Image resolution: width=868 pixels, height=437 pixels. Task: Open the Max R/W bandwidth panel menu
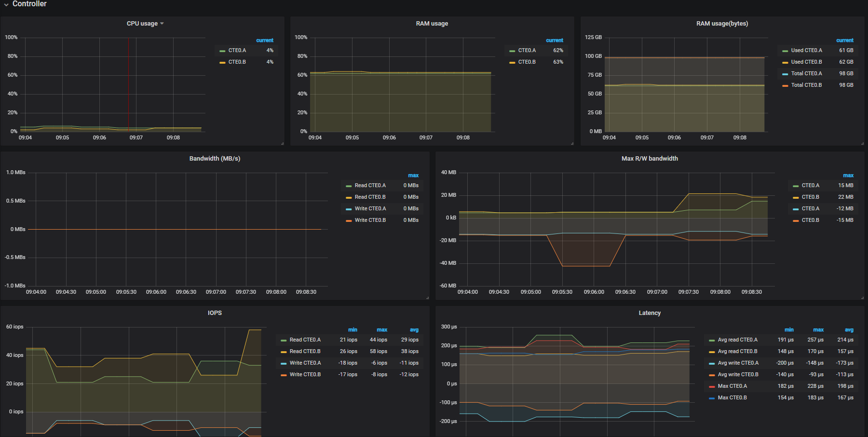(x=650, y=159)
